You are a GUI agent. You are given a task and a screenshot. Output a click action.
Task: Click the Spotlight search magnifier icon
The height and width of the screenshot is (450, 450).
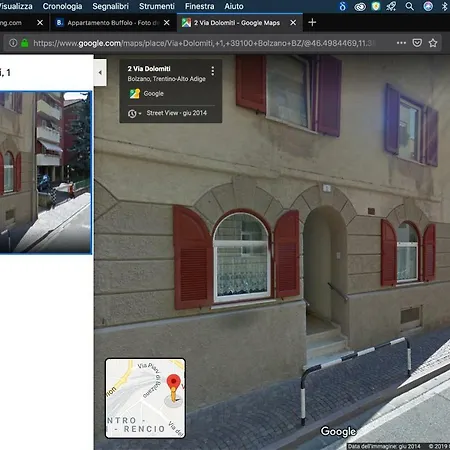coord(410,6)
